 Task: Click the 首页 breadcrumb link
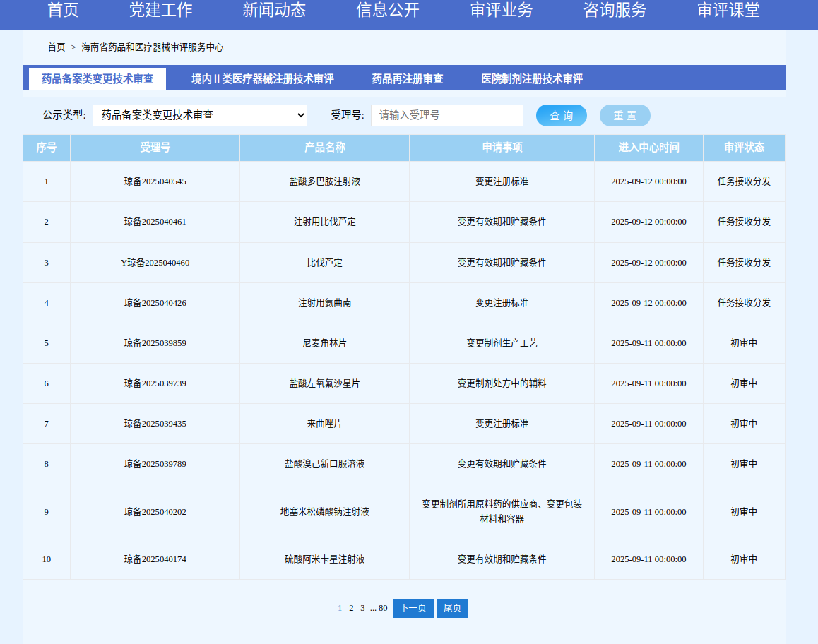point(57,47)
